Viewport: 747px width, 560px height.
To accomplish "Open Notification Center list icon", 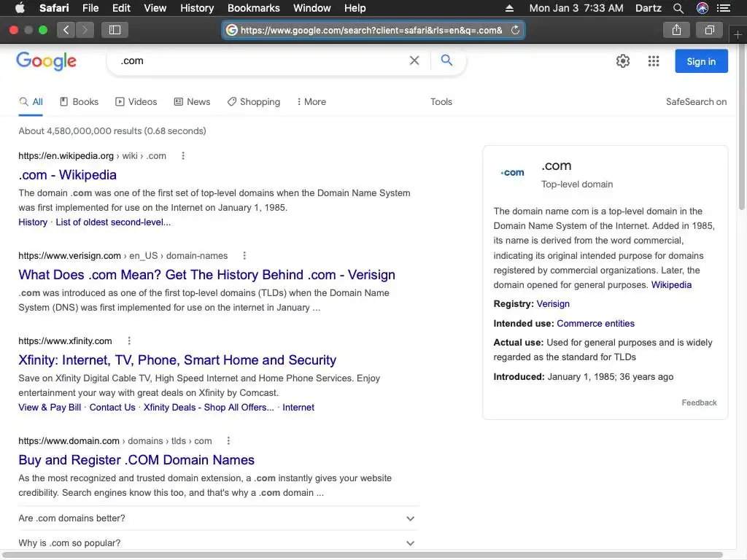I will (x=724, y=8).
